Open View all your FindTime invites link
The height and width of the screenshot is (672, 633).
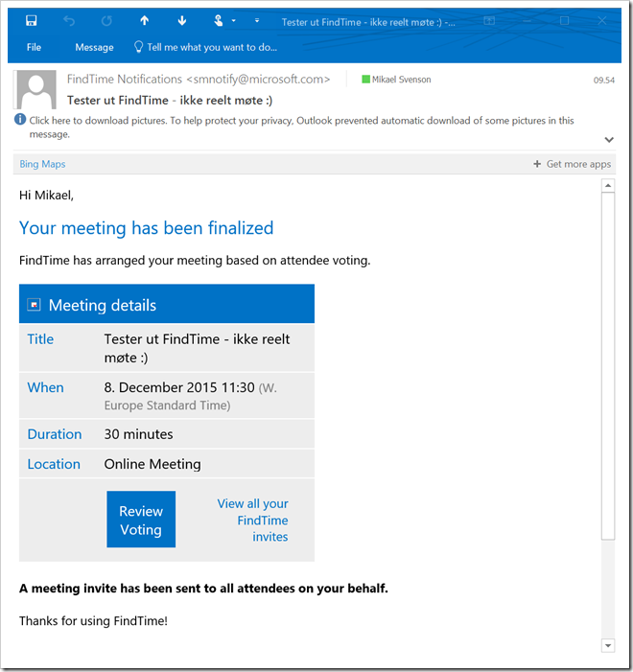pos(252,520)
